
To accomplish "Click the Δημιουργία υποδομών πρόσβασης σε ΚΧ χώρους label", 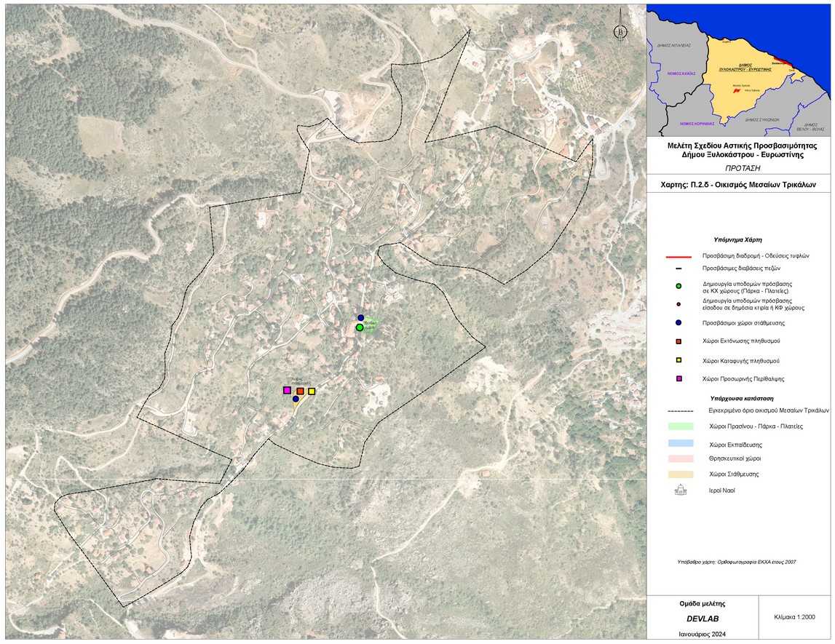I will (747, 287).
